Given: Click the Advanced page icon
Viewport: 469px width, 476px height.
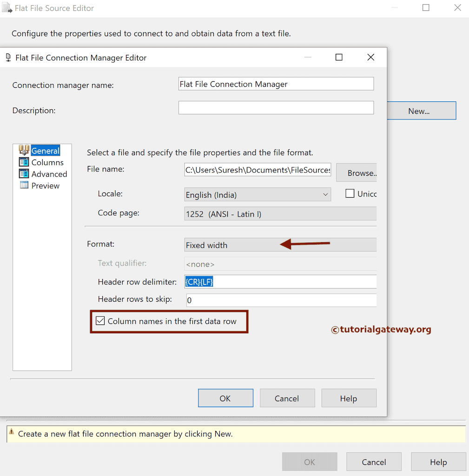Looking at the screenshot, I should (x=24, y=174).
